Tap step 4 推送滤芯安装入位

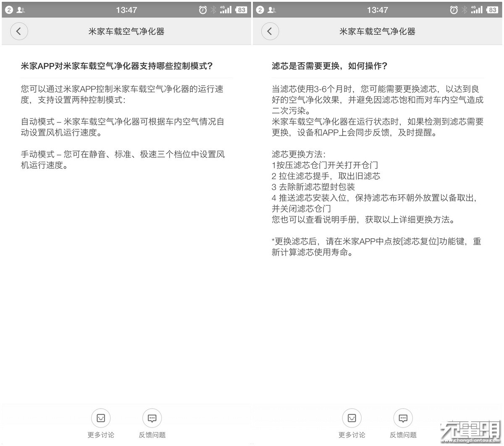pos(375,203)
